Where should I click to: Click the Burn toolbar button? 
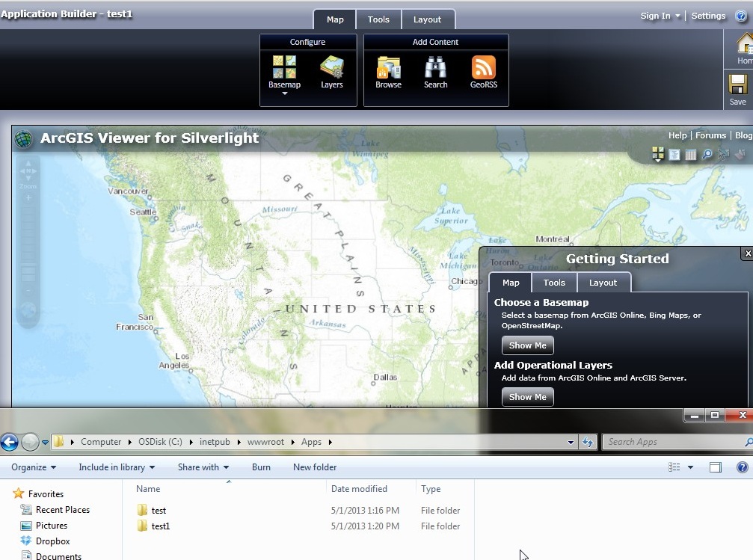(x=261, y=467)
